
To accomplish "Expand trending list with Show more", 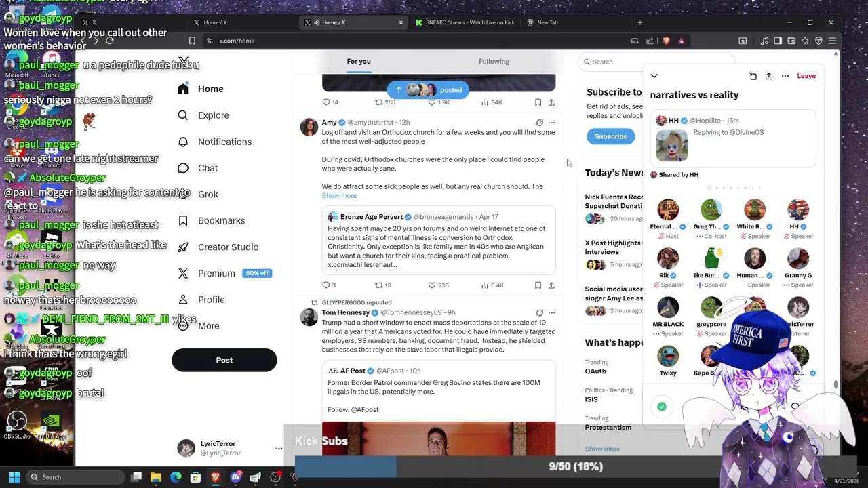I will [x=602, y=449].
